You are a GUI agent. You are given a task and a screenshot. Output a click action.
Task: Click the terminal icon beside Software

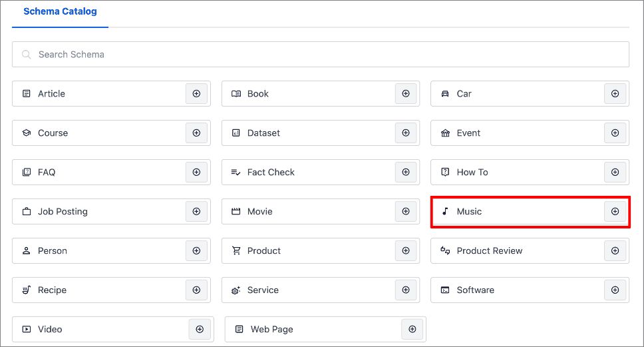445,290
